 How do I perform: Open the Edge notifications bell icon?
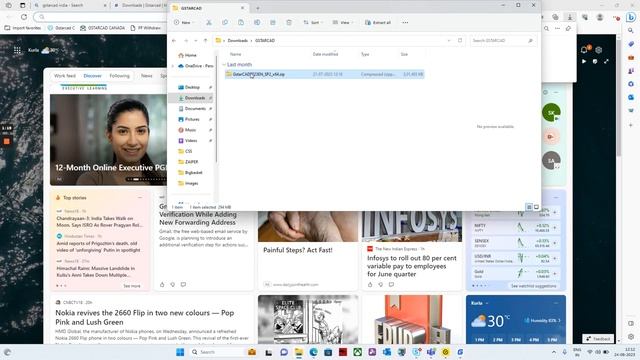point(584,50)
